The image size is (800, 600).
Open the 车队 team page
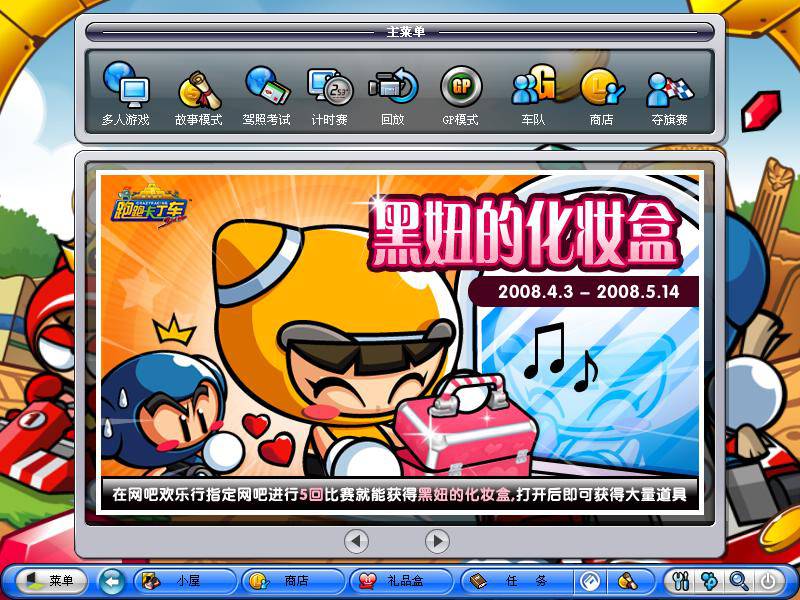click(x=533, y=95)
